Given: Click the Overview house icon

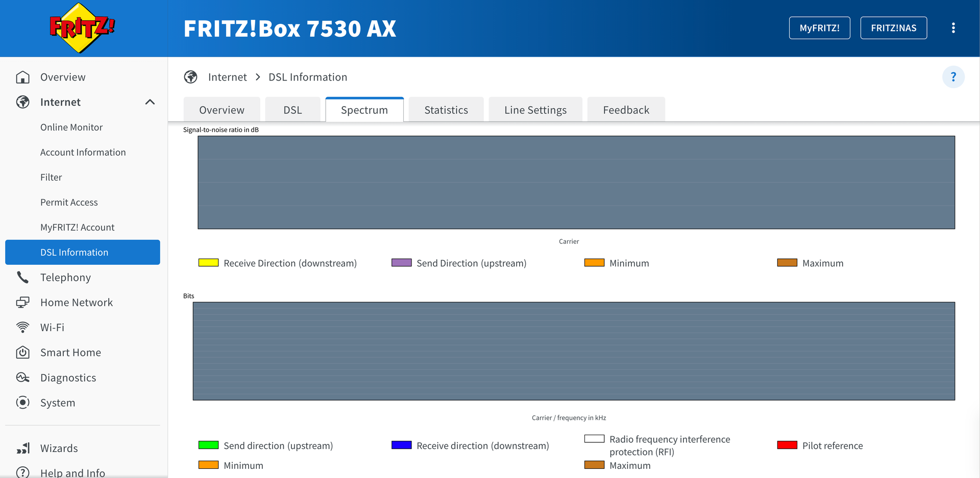Looking at the screenshot, I should (x=22, y=77).
